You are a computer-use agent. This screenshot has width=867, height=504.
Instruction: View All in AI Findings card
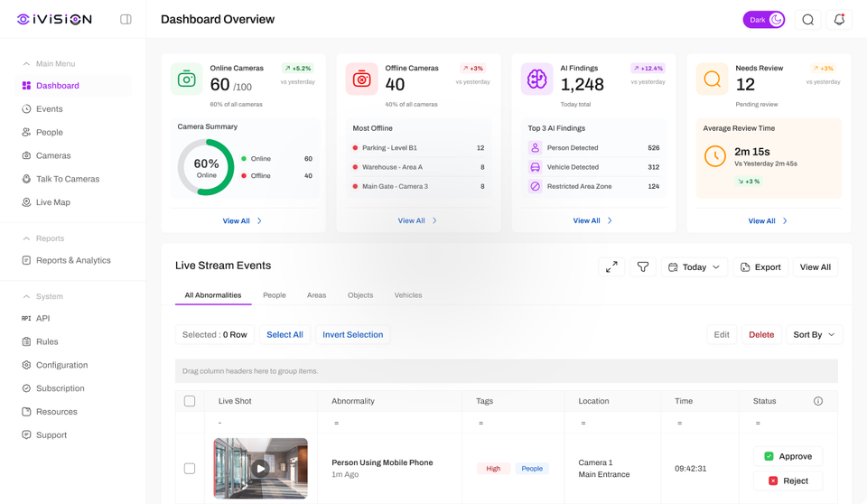point(592,220)
